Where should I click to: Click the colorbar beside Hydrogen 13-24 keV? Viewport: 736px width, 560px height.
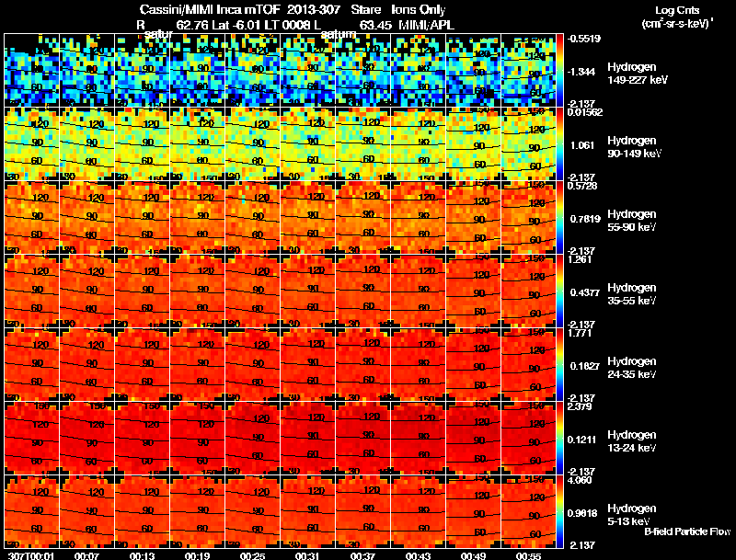[559, 439]
